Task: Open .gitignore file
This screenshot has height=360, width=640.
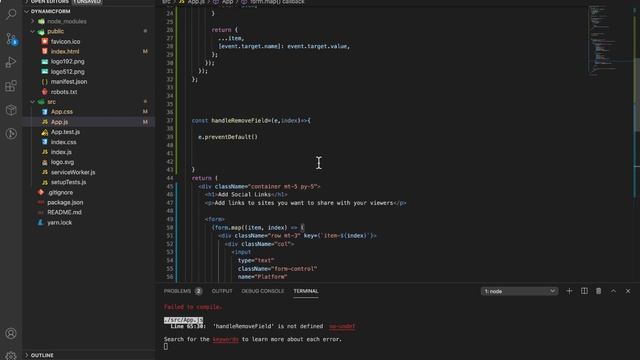Action: click(x=60, y=192)
